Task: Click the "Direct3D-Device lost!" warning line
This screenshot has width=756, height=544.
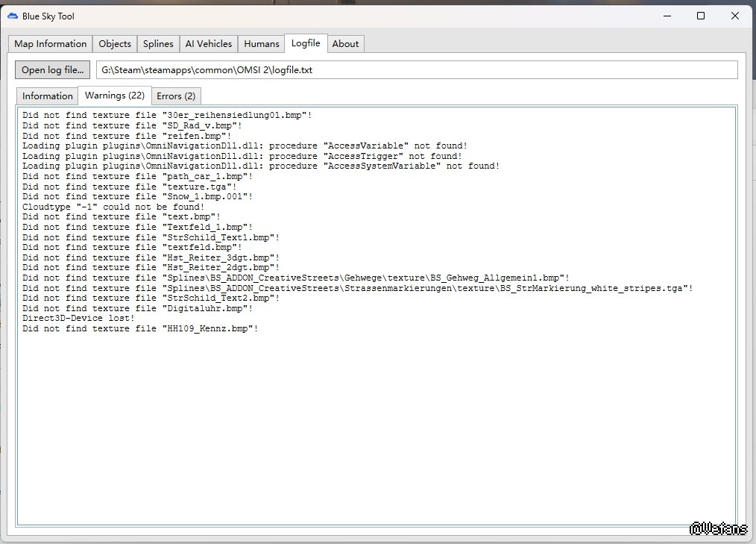Action: (79, 318)
